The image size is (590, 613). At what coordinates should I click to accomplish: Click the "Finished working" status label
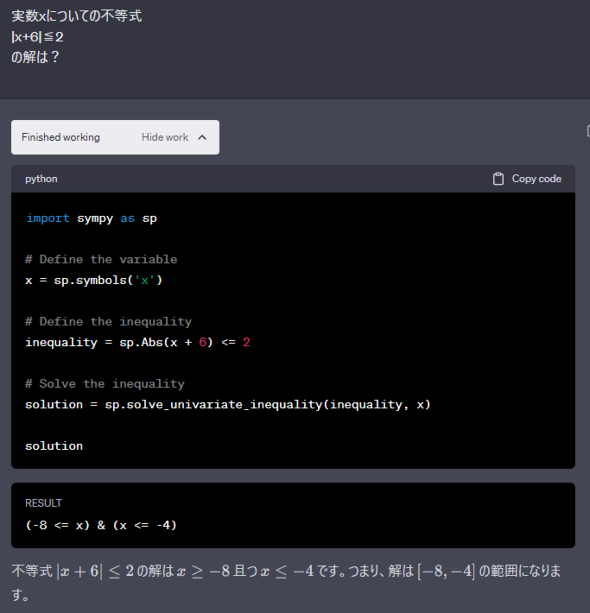[61, 137]
